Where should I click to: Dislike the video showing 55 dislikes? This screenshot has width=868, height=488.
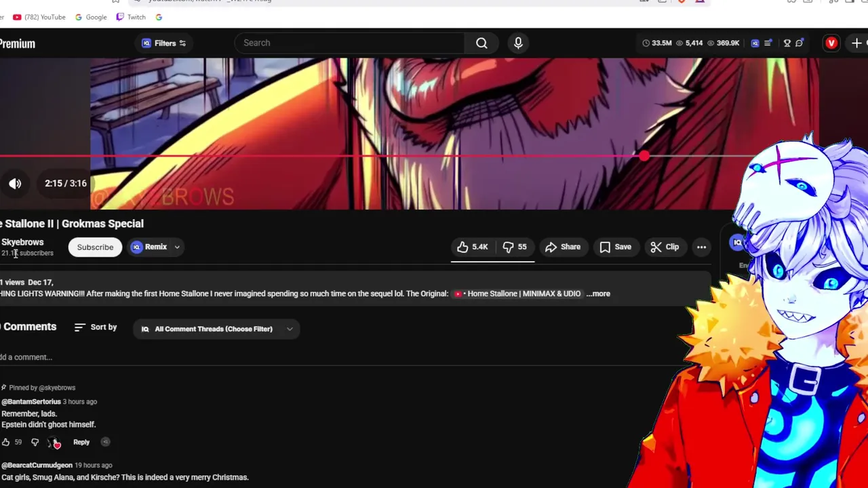(515, 247)
